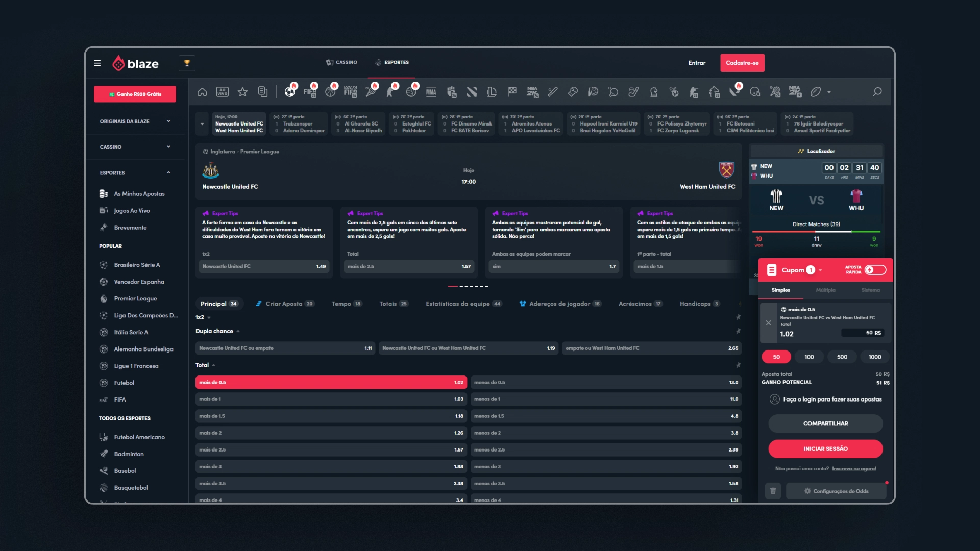Image resolution: width=980 pixels, height=551 pixels.
Task: Click the expert tips carousel pagination dots
Action: [468, 286]
